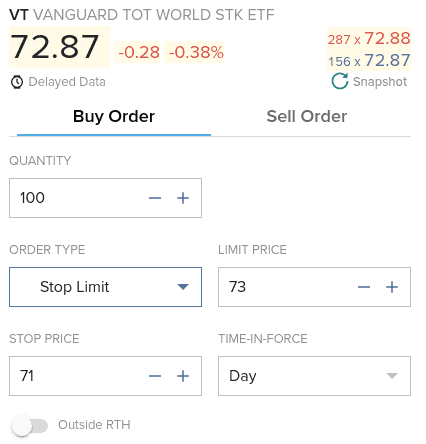Click the bid price 72.87
This screenshot has height=444, width=426.
pyautogui.click(x=387, y=60)
